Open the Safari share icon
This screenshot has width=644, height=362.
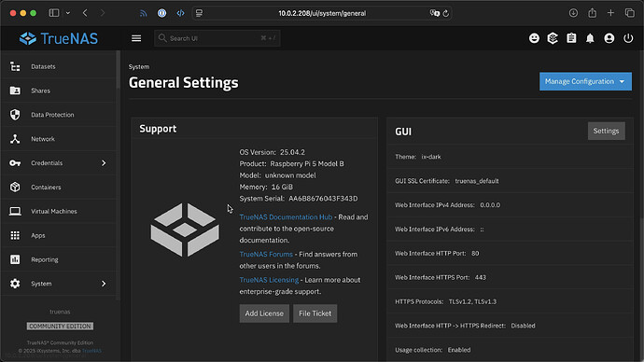(x=592, y=13)
